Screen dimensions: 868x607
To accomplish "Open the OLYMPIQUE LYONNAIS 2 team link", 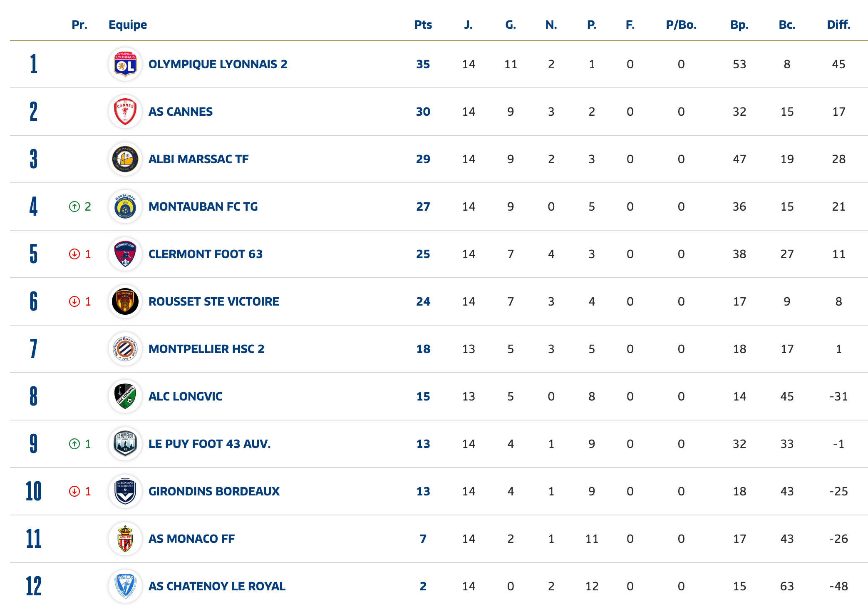I will (x=218, y=65).
